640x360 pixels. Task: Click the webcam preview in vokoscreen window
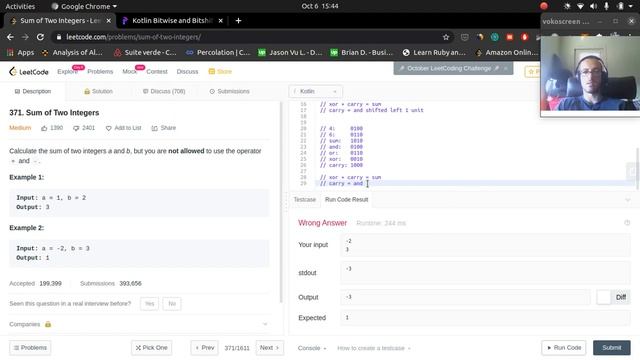click(x=590, y=73)
